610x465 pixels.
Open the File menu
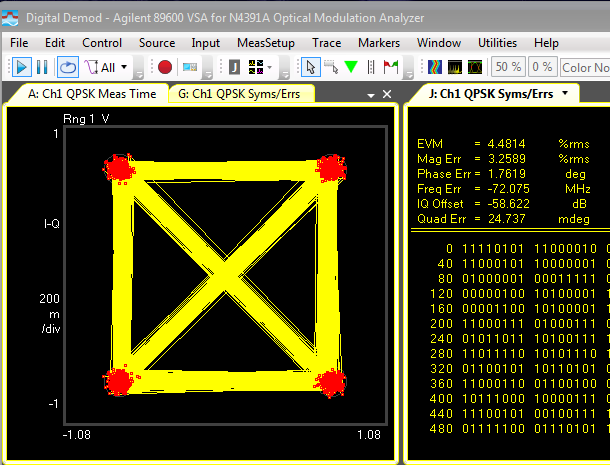pyautogui.click(x=19, y=43)
